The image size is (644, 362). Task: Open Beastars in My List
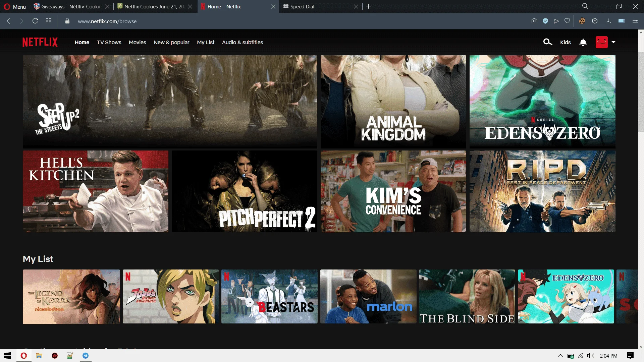pos(269,297)
